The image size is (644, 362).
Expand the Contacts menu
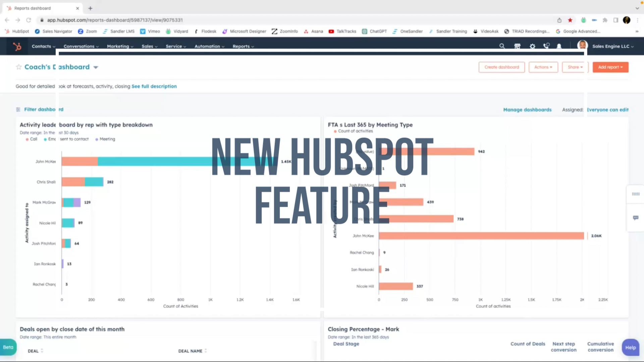pos(43,46)
